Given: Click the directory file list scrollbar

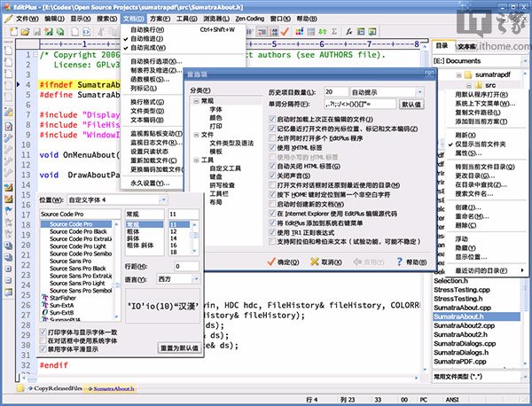Looking at the screenshot, I should point(525,322).
